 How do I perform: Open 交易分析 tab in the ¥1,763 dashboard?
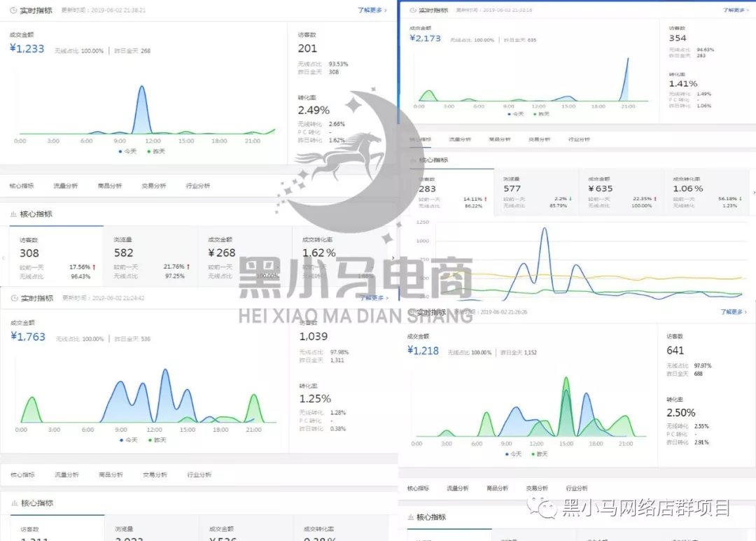coord(155,475)
